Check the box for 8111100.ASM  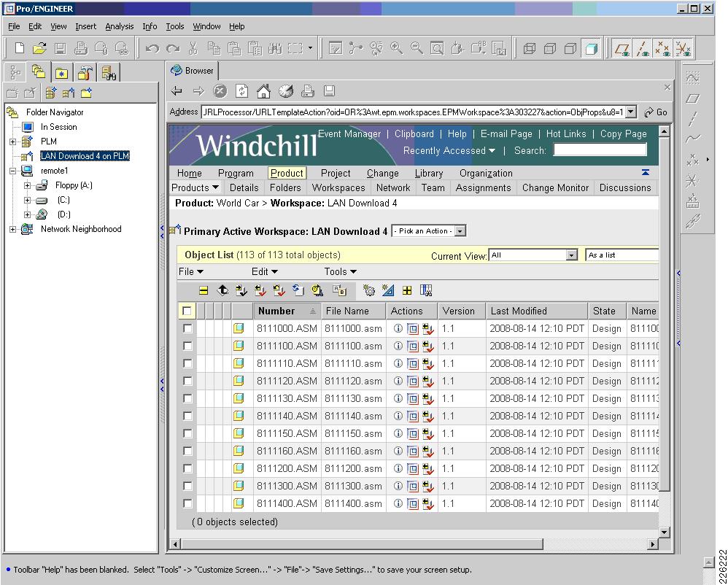[187, 346]
